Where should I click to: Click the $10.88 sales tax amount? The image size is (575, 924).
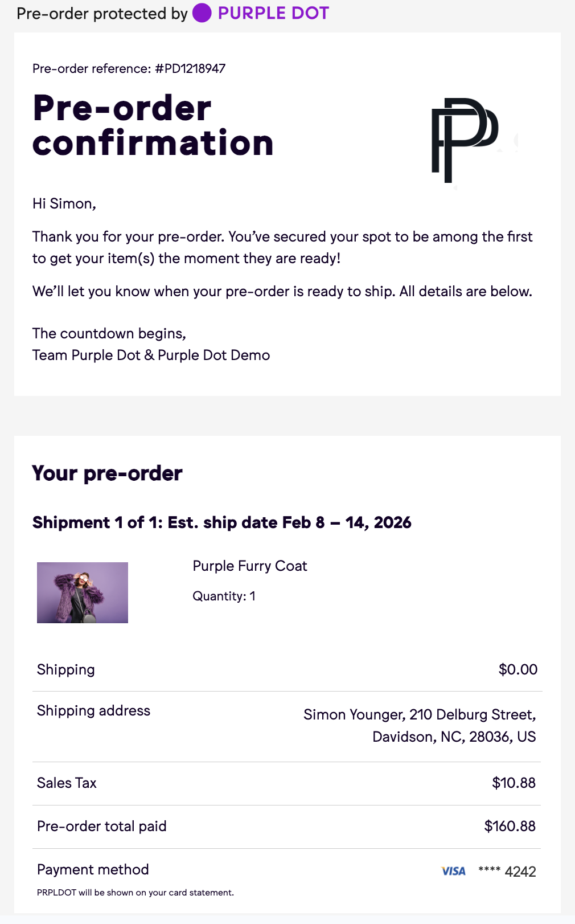[x=514, y=783]
